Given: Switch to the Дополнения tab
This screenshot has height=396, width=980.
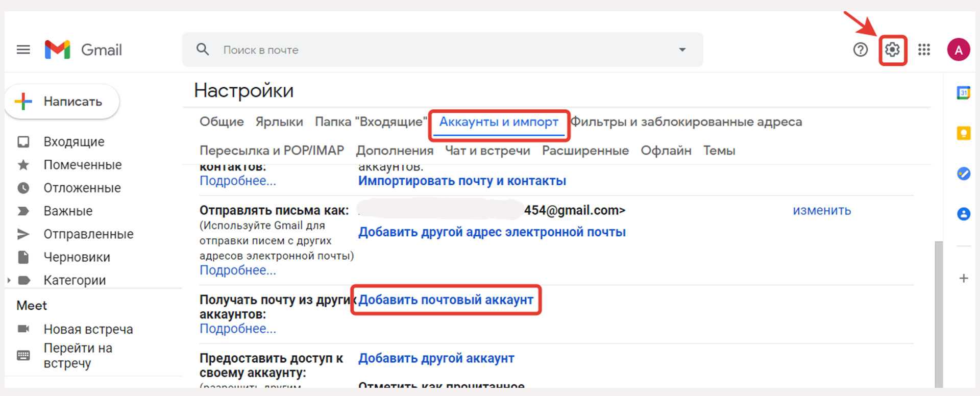Looking at the screenshot, I should click(x=395, y=151).
